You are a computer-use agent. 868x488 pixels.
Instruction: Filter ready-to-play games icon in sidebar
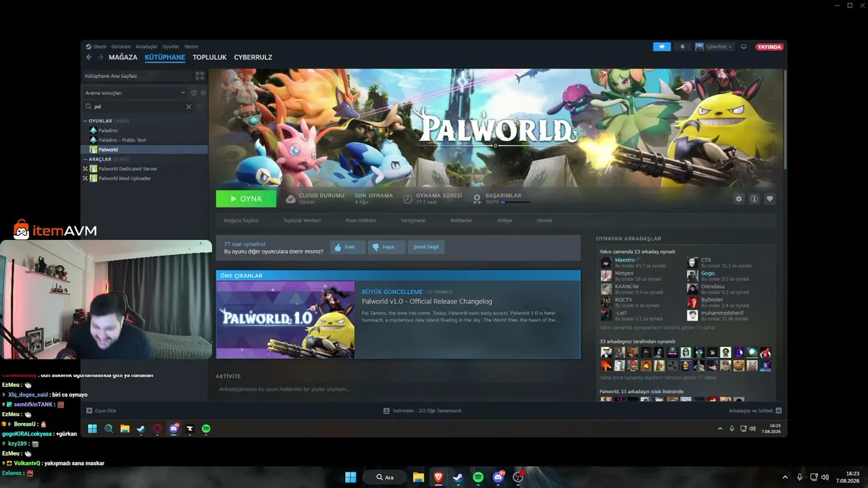click(203, 93)
